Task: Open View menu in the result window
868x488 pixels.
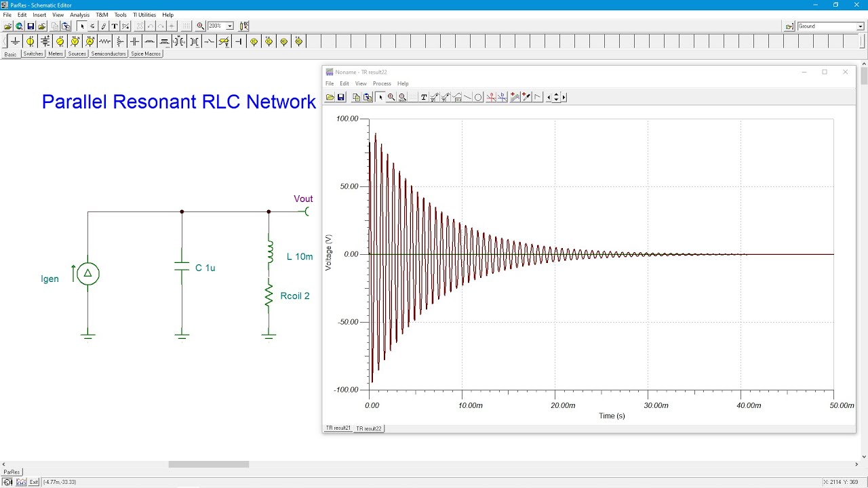Action: [x=361, y=83]
